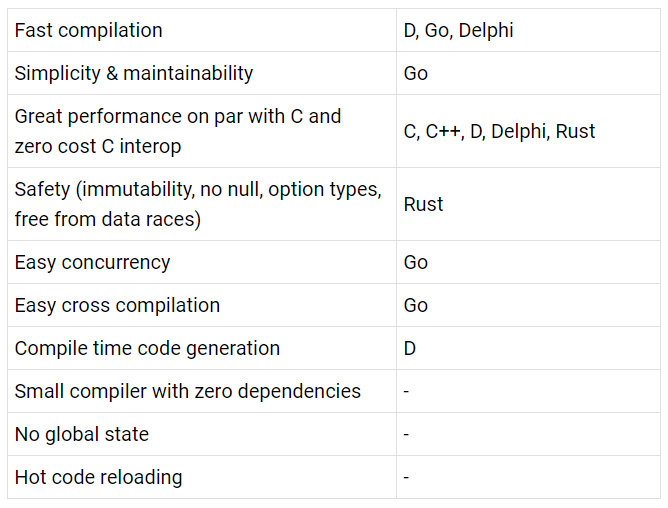Image resolution: width=668 pixels, height=508 pixels.
Task: Select the dash beside Hot code reloading
Action: tap(528, 477)
